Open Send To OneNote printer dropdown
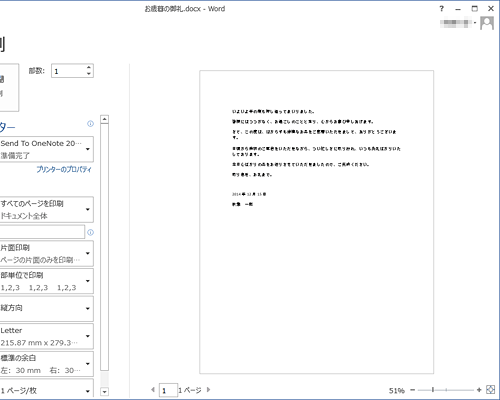This screenshot has height=400, width=500. click(x=47, y=149)
